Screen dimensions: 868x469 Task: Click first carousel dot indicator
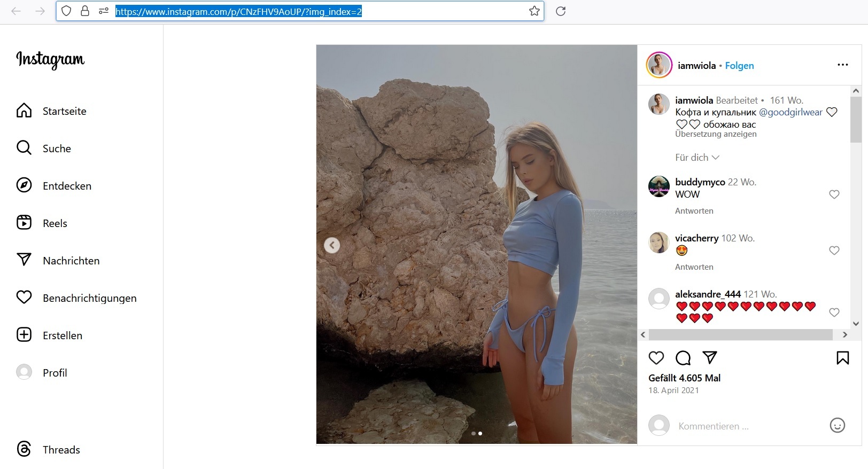(474, 433)
